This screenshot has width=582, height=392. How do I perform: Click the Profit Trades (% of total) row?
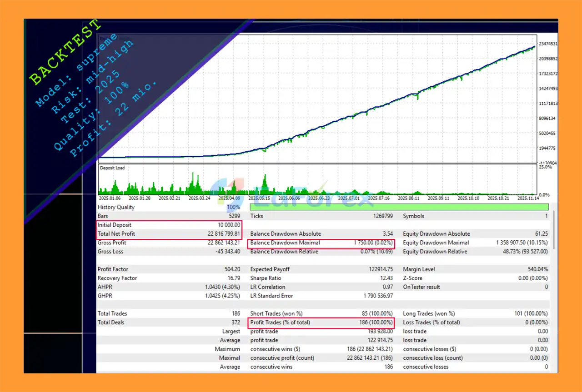click(321, 323)
